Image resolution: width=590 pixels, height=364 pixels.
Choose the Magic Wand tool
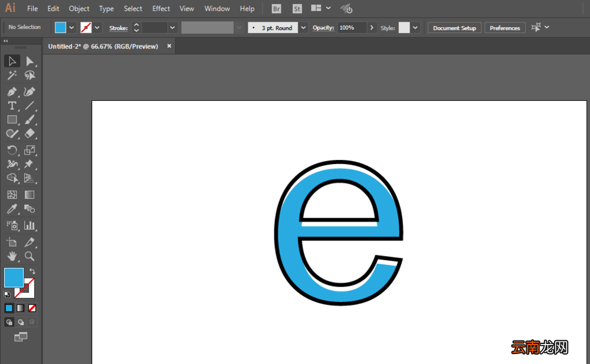coord(12,76)
